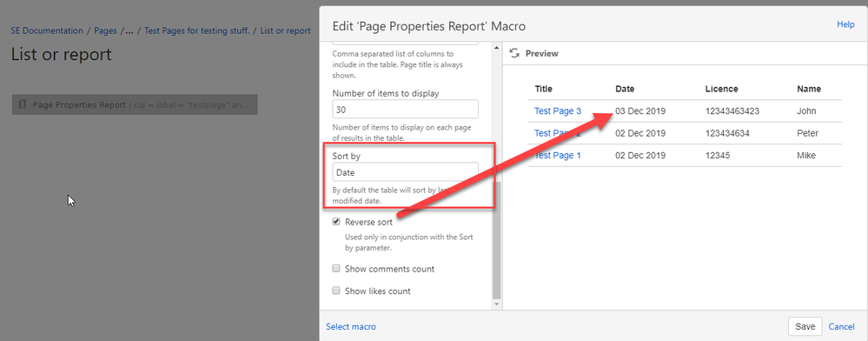This screenshot has width=868, height=341.
Task: Click the Preview refresh icon
Action: point(514,53)
